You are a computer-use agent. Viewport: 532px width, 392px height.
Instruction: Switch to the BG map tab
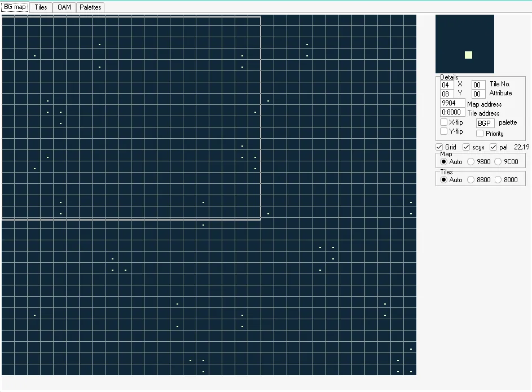15,7
